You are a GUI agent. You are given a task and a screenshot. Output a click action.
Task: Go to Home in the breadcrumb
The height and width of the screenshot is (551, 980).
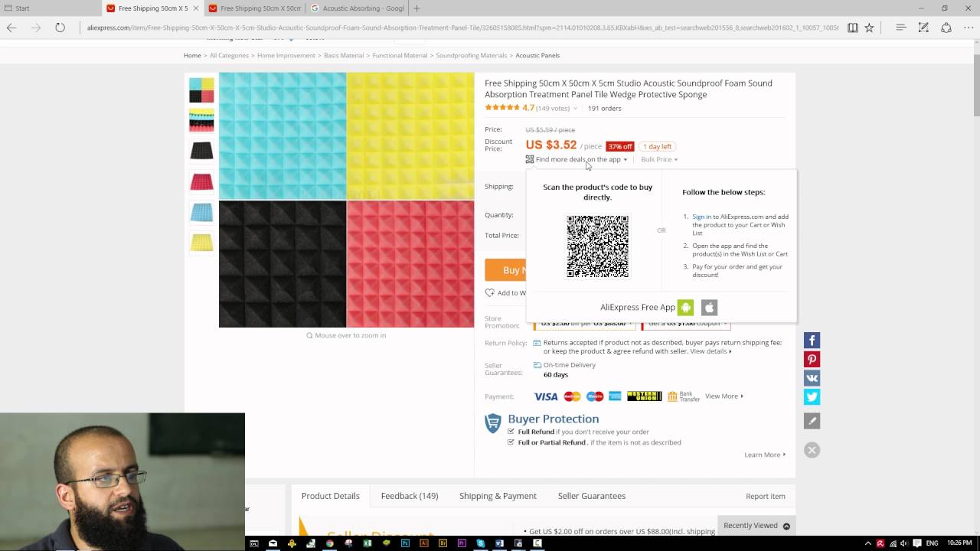[192, 55]
